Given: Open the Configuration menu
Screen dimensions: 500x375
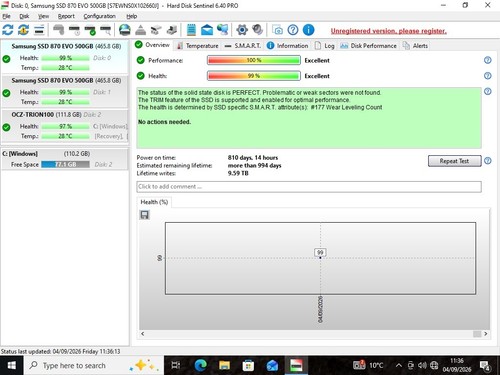Looking at the screenshot, I should point(99,16).
